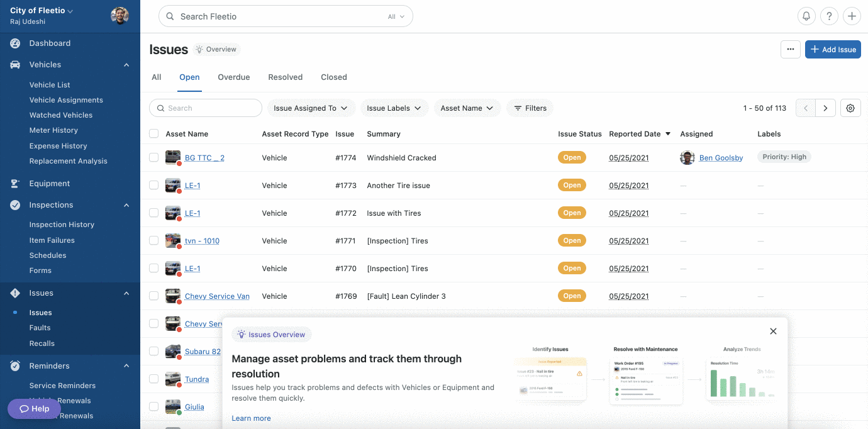Click the Priority: High label

point(784,157)
